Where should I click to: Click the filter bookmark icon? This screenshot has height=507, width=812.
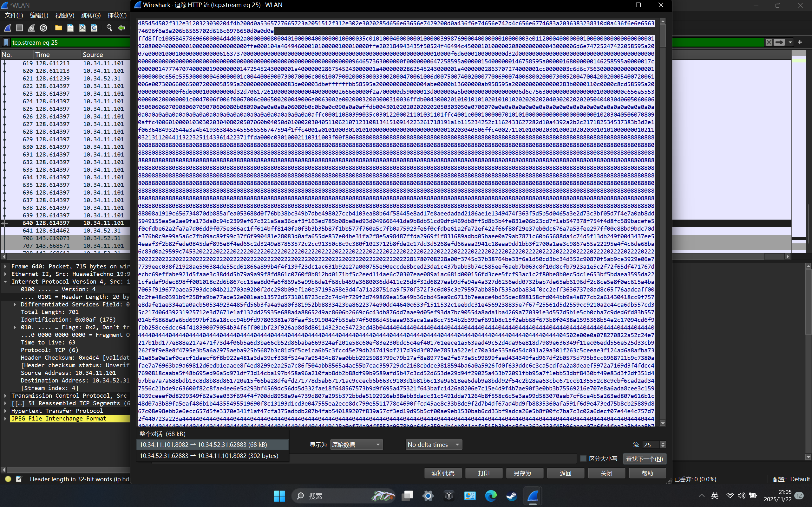(6, 42)
